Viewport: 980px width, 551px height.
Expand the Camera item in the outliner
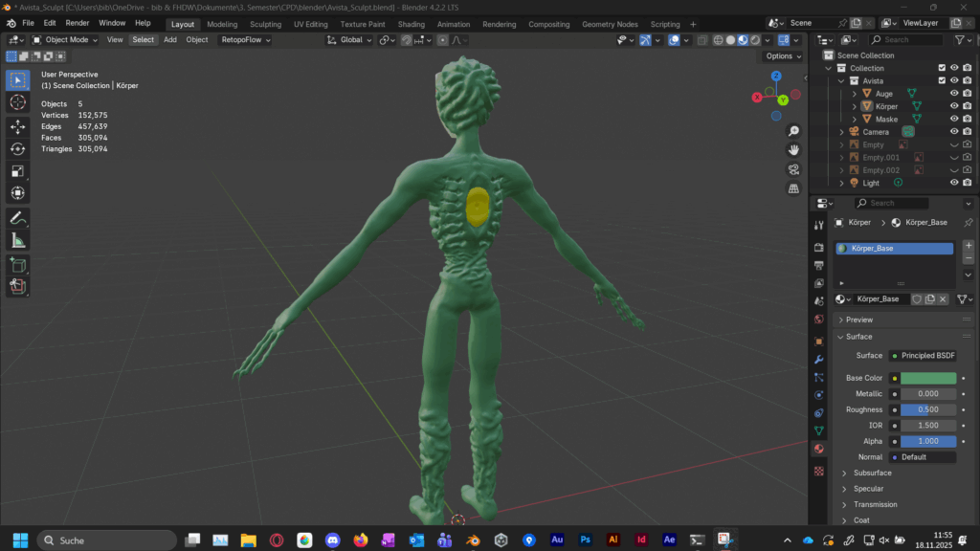[x=841, y=132]
